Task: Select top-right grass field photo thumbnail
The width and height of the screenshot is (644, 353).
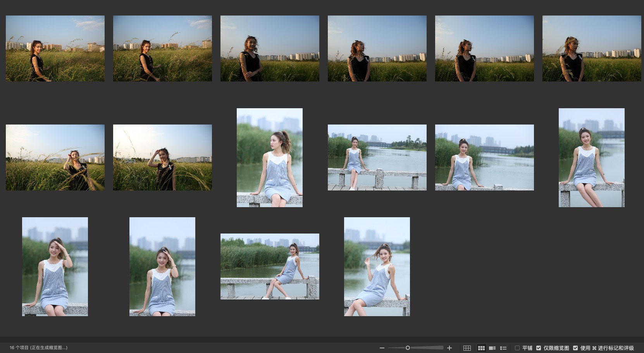Action: [x=591, y=48]
